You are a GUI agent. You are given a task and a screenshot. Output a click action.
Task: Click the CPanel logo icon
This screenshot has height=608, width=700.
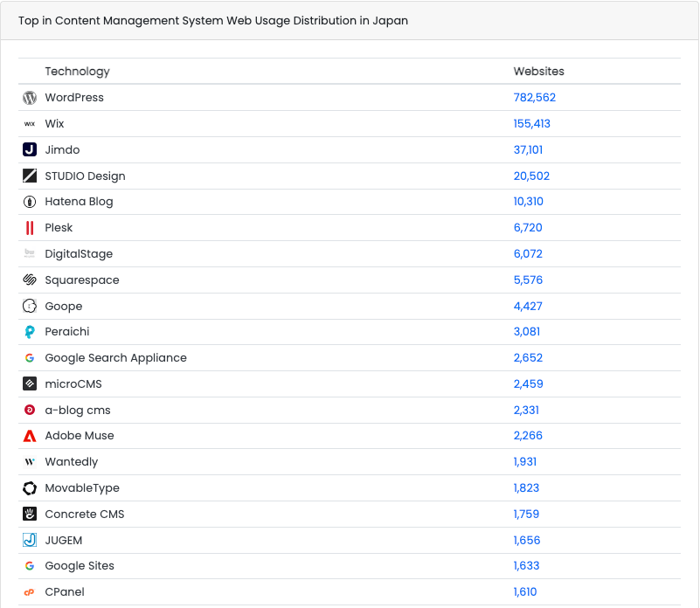coord(30,592)
